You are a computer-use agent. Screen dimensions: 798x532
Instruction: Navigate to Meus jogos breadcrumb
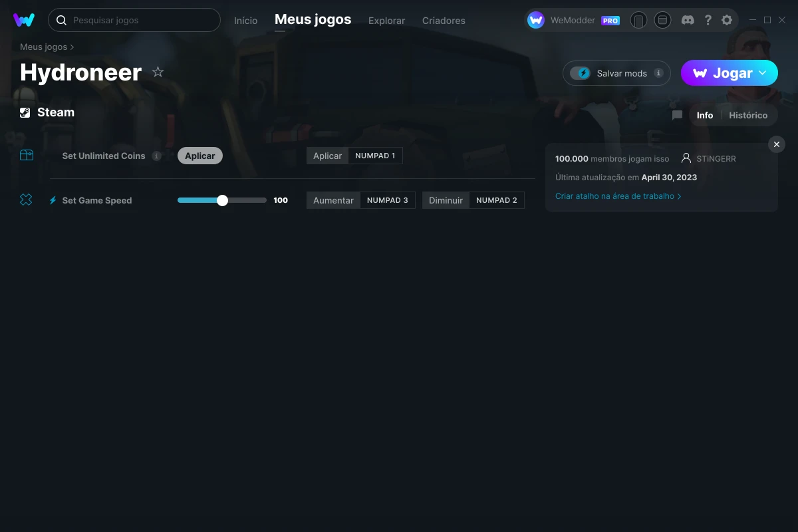click(x=43, y=47)
